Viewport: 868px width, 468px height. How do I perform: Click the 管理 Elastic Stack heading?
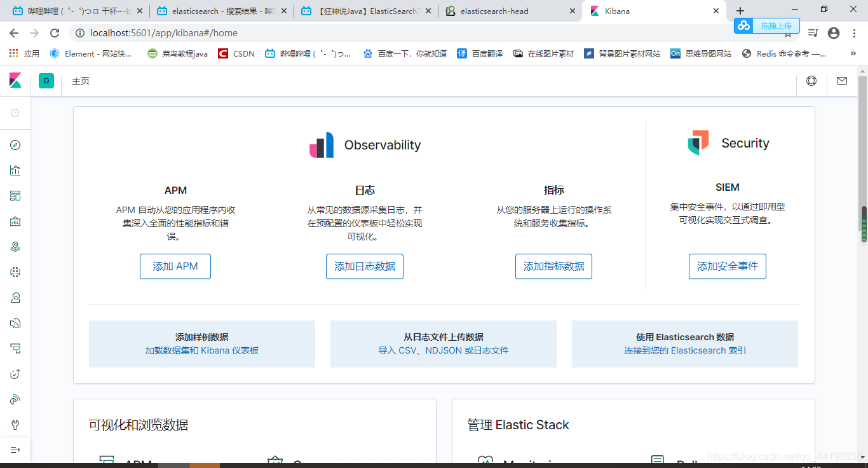518,425
